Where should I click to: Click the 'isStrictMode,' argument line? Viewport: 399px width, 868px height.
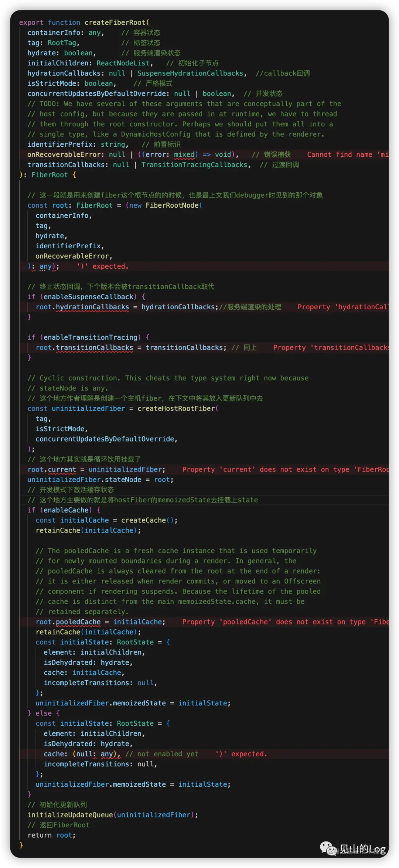pos(62,429)
